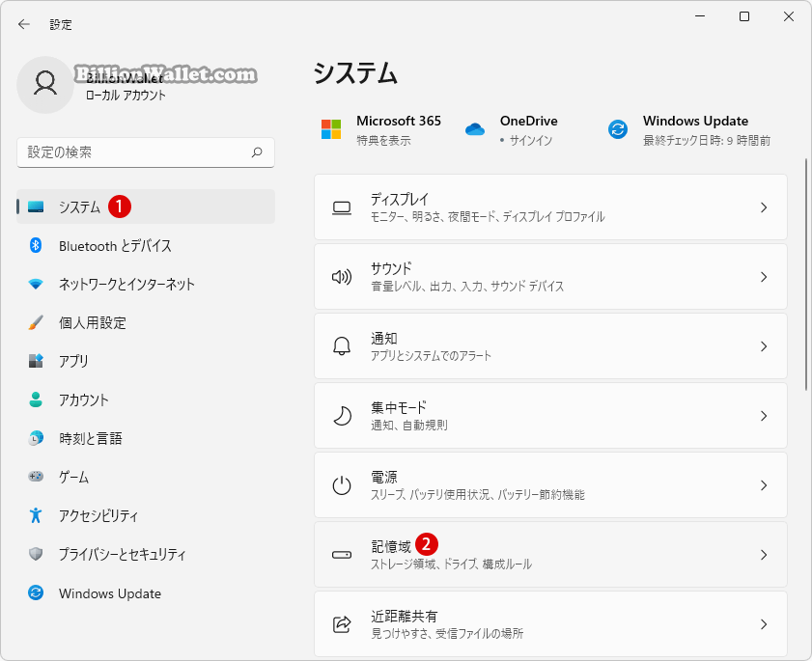This screenshot has height=661, width=812.
Task: Click アプリとシステムでのアラート description text
Action: [x=431, y=356]
